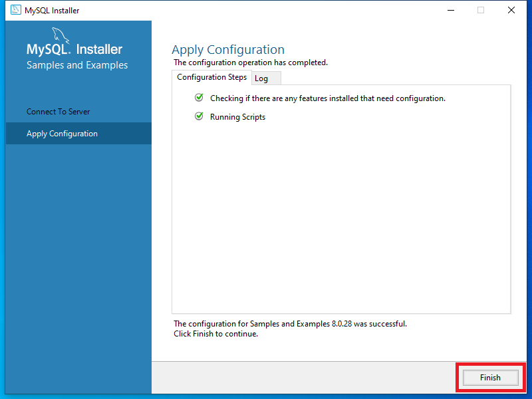
Task: Click the green check beside Running Scripts
Action: click(199, 116)
